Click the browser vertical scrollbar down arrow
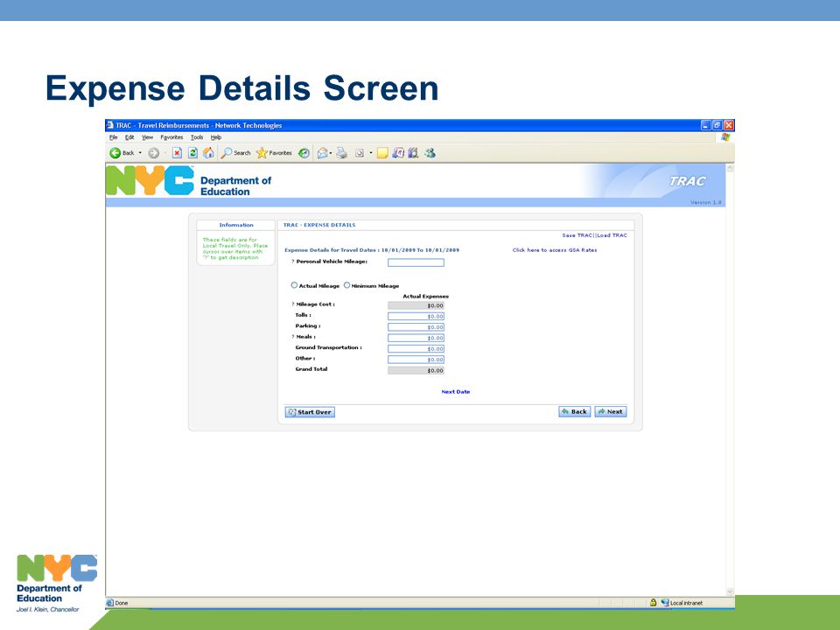The width and height of the screenshot is (840, 630). pyautogui.click(x=730, y=591)
